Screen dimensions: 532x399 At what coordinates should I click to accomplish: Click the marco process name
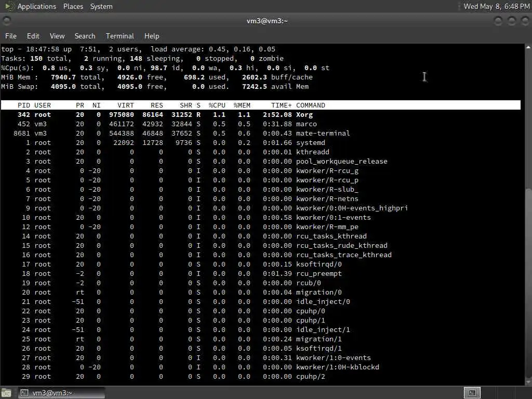click(307, 124)
